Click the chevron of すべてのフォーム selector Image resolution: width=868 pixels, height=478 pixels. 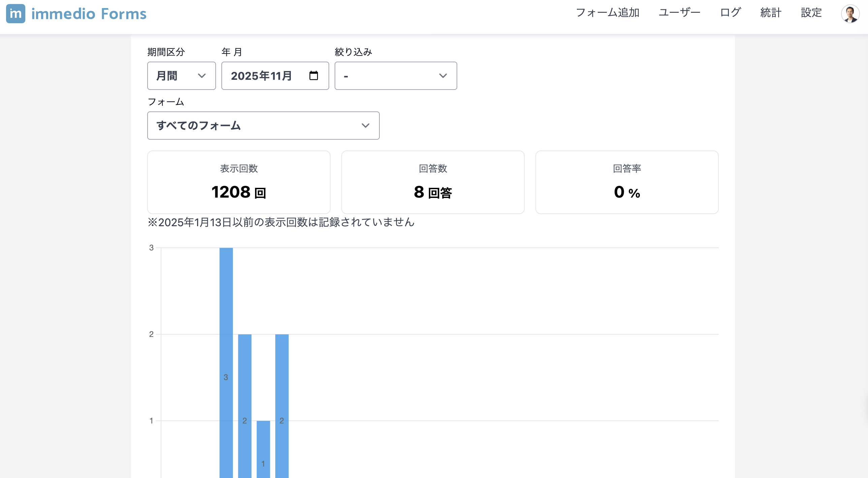[365, 126]
